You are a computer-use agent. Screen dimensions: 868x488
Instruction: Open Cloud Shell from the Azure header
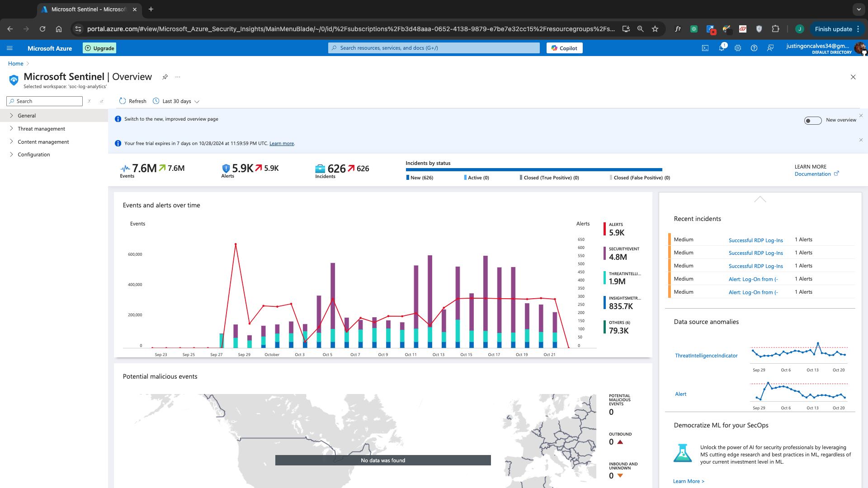[705, 48]
